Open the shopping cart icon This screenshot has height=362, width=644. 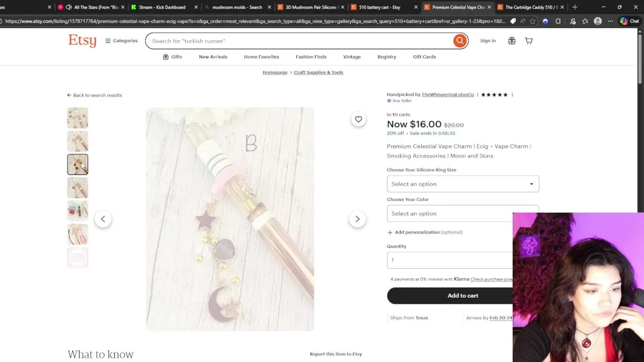tap(529, 41)
